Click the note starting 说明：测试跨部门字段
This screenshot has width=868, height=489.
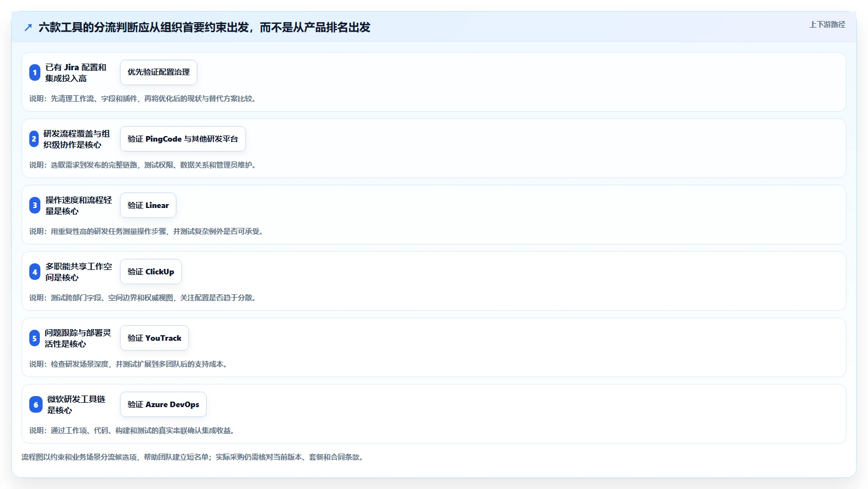143,298
